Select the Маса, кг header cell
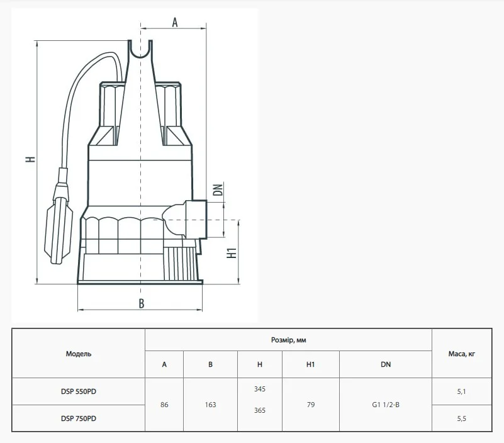 coord(462,353)
